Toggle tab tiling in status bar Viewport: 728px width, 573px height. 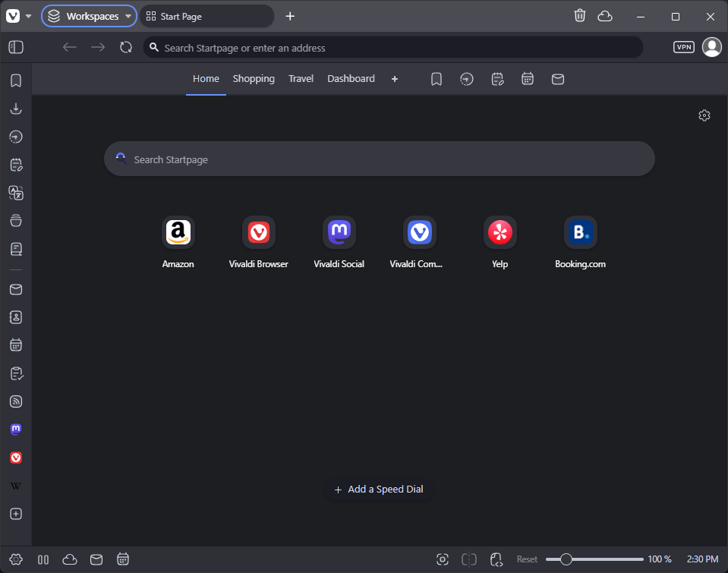[43, 559]
